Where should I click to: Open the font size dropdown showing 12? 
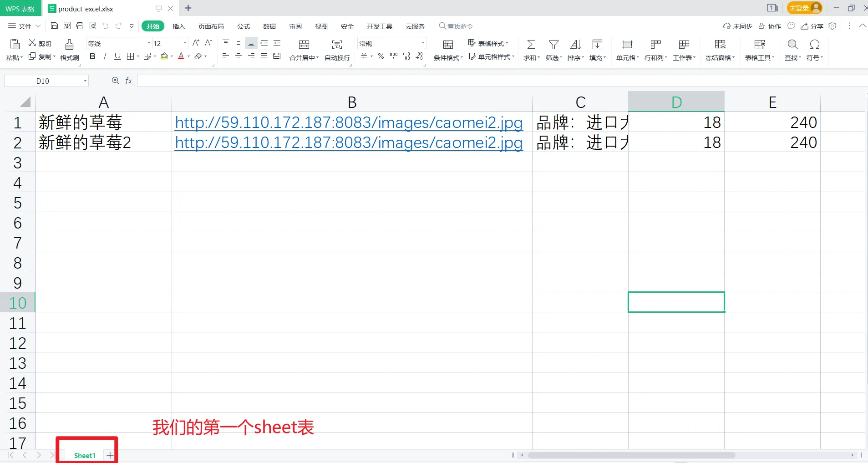click(185, 43)
